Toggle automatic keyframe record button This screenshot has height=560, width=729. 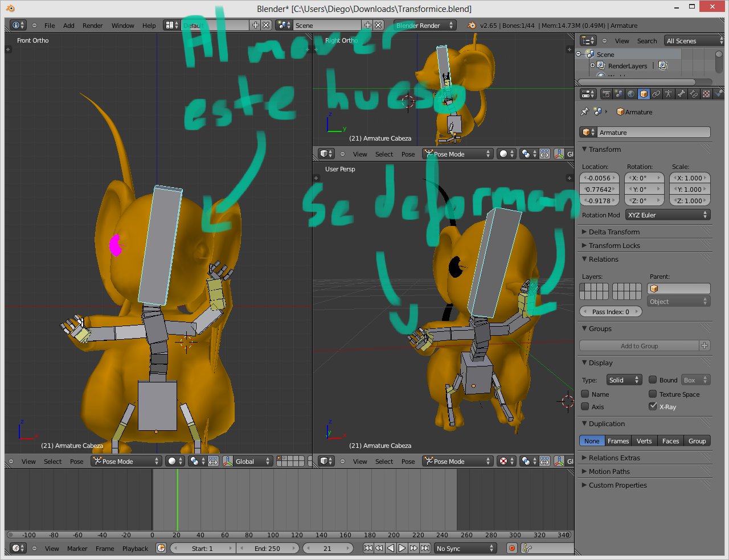click(x=512, y=548)
